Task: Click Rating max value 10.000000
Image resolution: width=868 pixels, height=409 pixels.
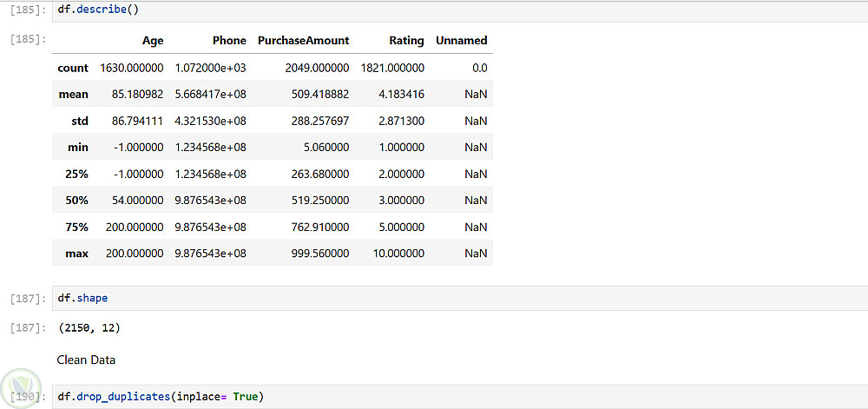Action: coord(398,254)
